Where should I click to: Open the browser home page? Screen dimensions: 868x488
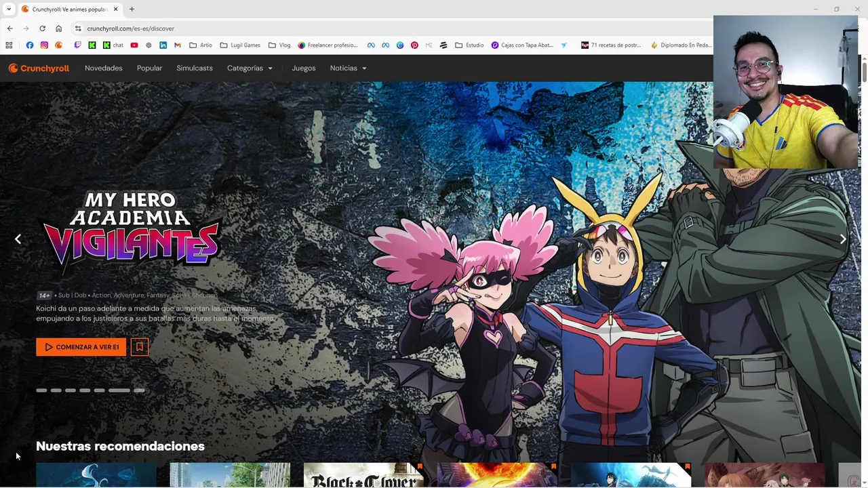coord(58,28)
